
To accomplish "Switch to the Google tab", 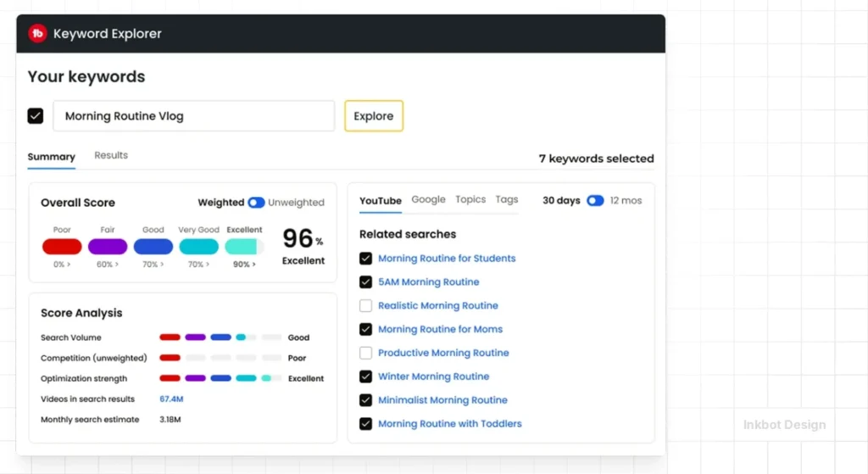I will tap(428, 200).
